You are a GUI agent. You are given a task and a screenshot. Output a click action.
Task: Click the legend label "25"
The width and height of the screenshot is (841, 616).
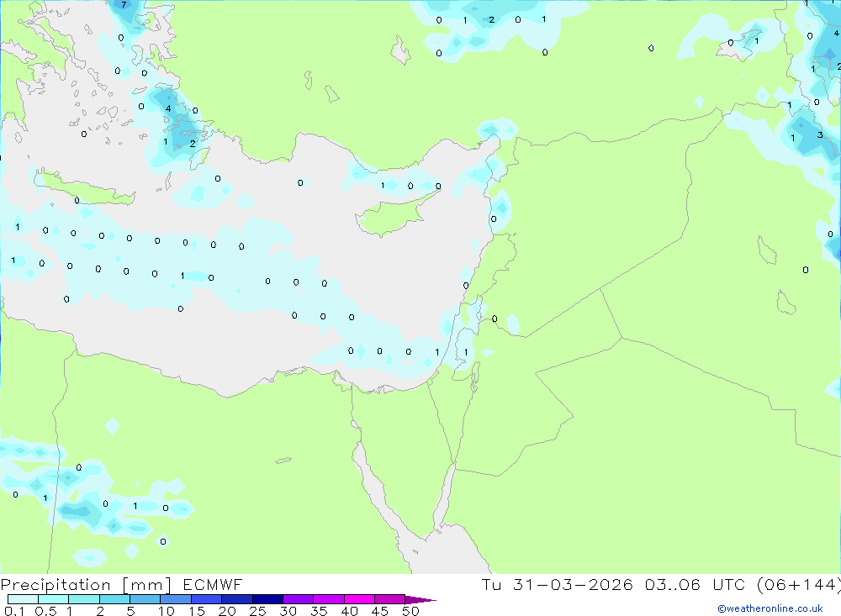(257, 611)
